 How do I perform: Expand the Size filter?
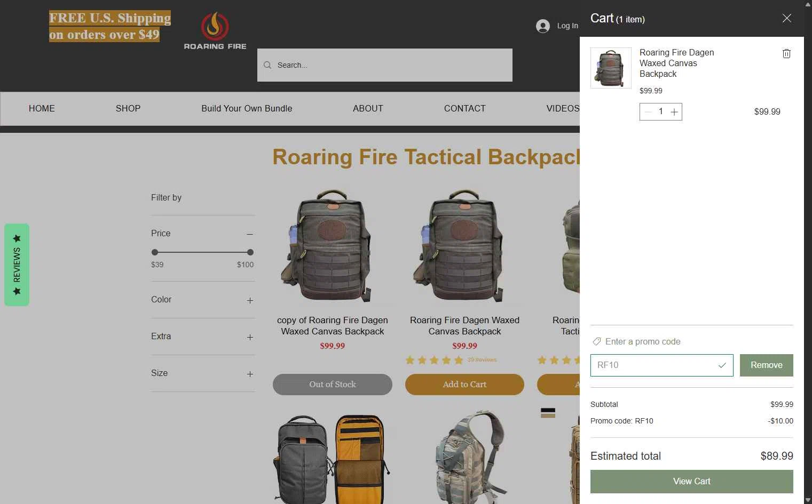click(x=250, y=374)
